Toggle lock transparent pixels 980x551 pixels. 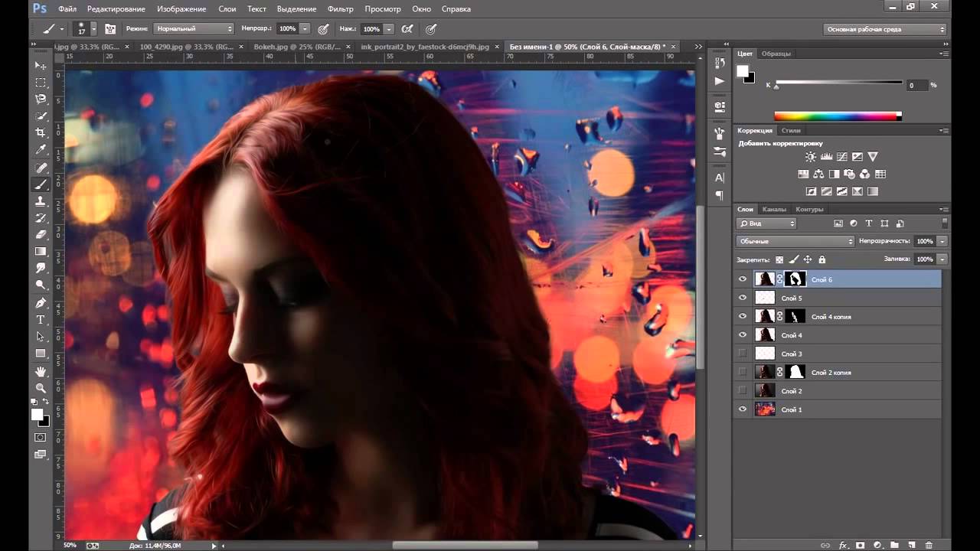(x=779, y=259)
